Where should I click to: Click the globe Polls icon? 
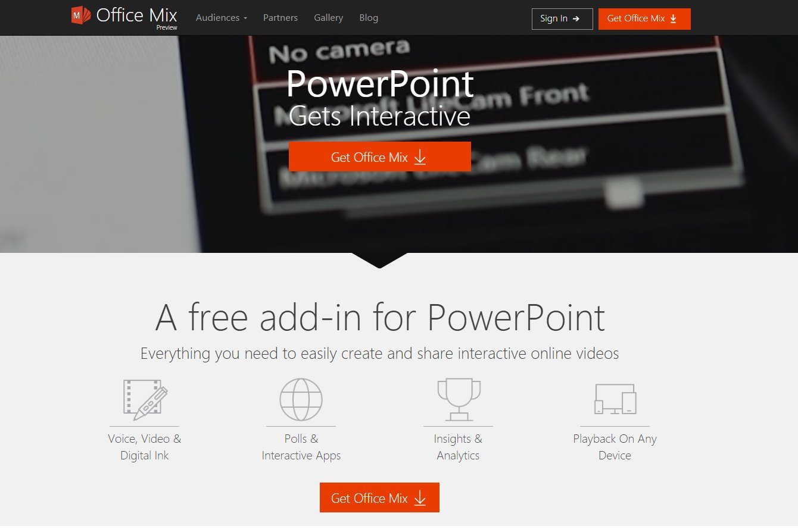tap(301, 399)
